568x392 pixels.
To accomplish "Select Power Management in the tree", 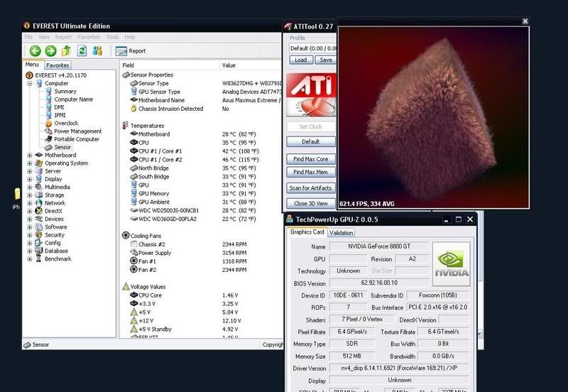I will click(77, 131).
